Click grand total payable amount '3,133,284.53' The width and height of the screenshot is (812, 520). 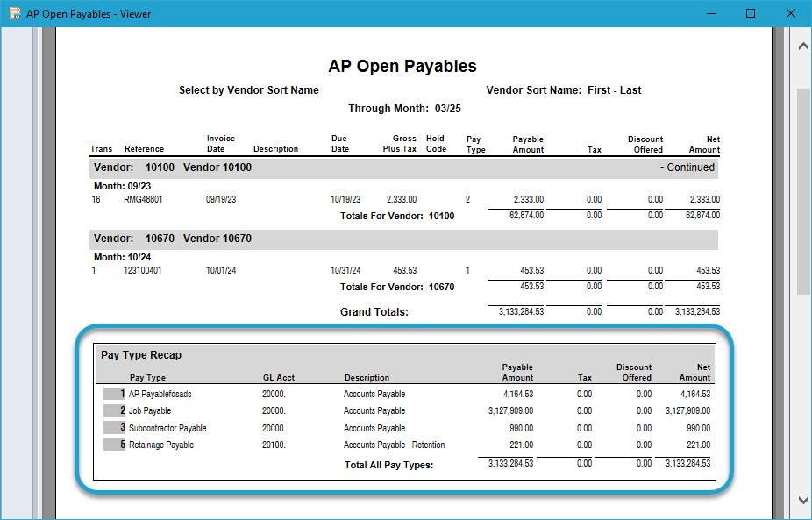[522, 311]
